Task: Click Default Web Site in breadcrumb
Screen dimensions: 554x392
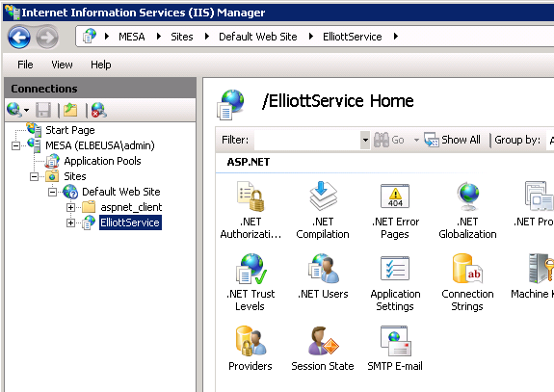Action: [x=258, y=37]
